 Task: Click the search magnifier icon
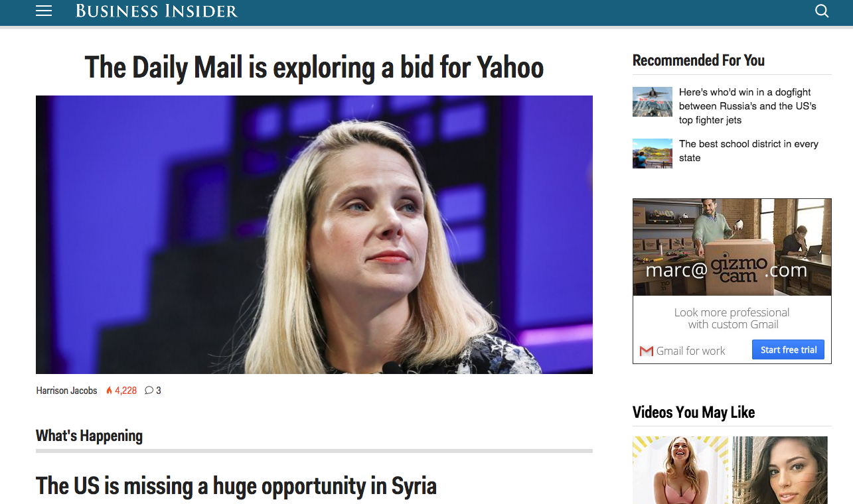point(822,11)
